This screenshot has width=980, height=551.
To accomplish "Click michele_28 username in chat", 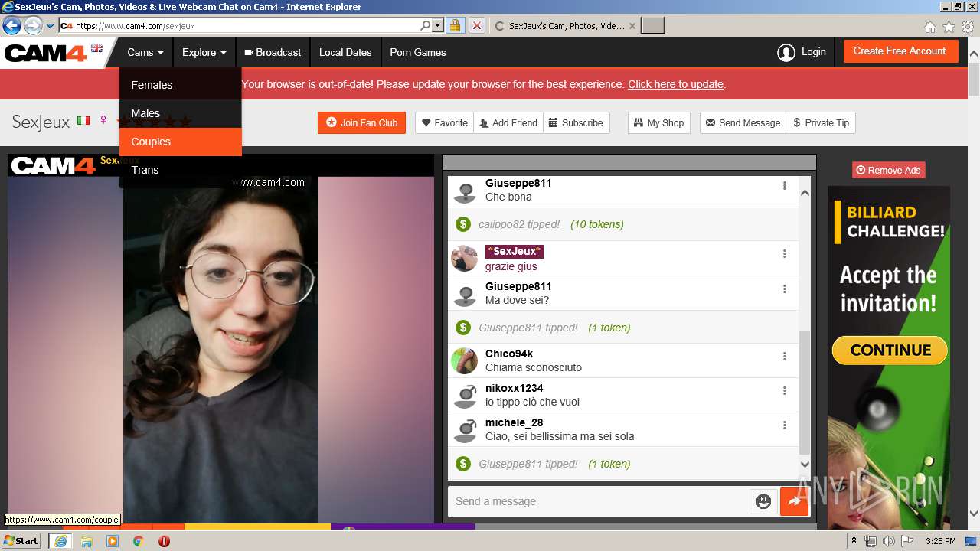I will (x=514, y=422).
